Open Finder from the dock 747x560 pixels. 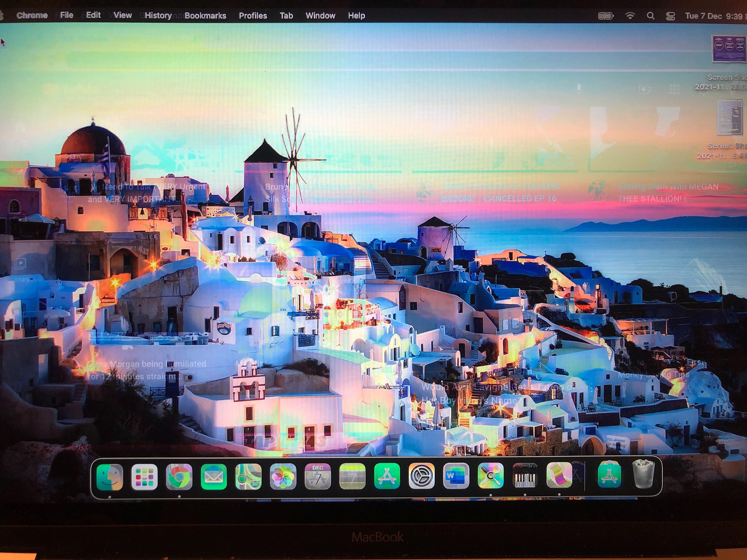(x=110, y=477)
